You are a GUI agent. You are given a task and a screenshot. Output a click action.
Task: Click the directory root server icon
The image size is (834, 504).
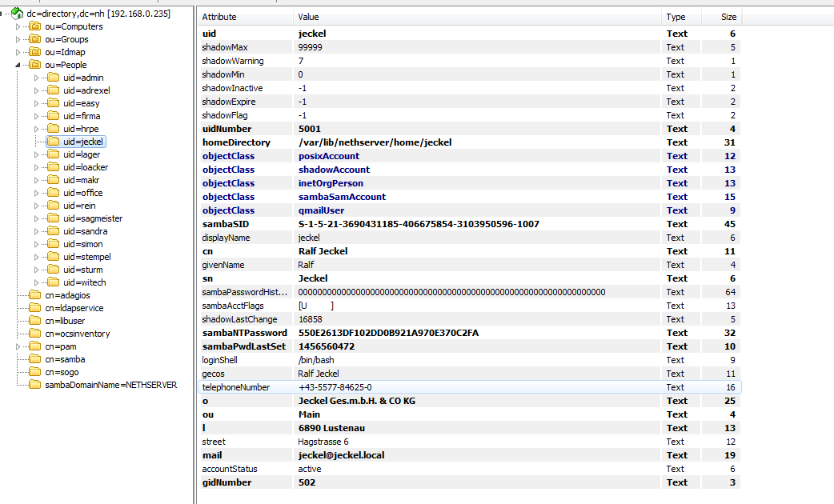(x=18, y=14)
